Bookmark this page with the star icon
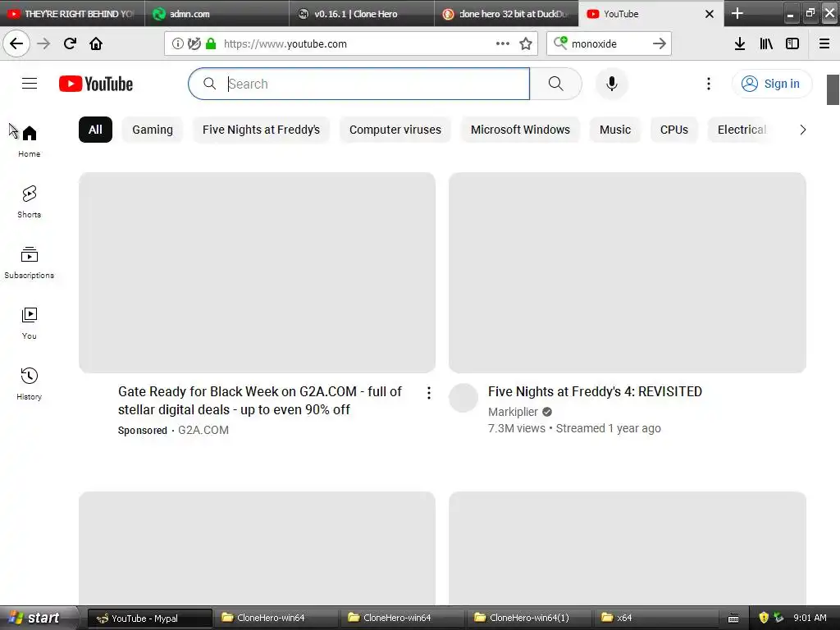The height and width of the screenshot is (630, 840). (x=526, y=43)
